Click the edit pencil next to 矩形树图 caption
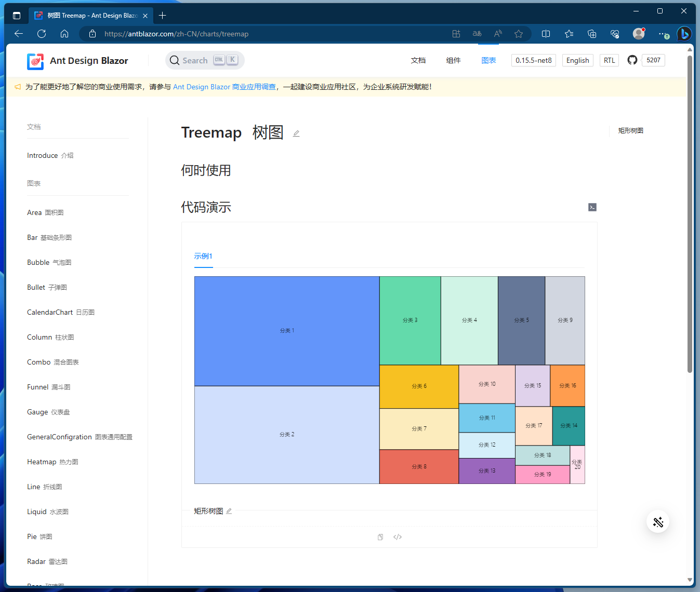 point(229,511)
